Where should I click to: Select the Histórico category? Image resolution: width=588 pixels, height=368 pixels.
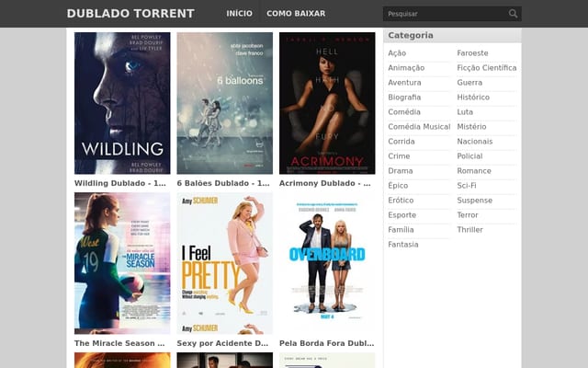473,98
